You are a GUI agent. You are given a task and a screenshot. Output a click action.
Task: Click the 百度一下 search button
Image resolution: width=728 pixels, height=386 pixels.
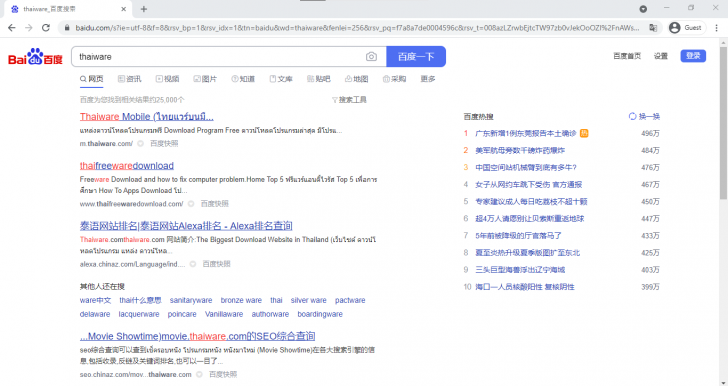(x=416, y=57)
